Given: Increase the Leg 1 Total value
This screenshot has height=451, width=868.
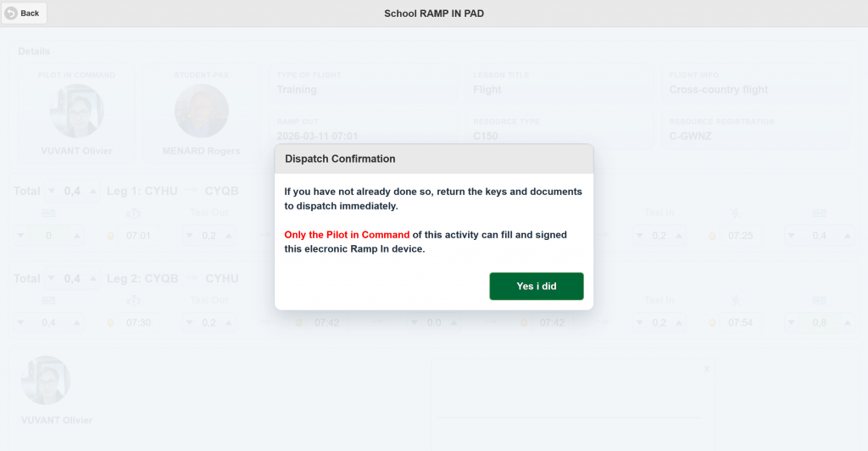Looking at the screenshot, I should (x=92, y=191).
